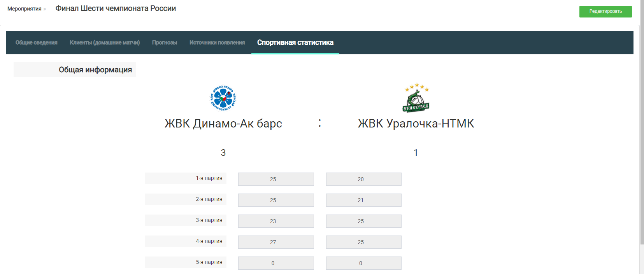Click Уралочка's 3-я партия score field 25
This screenshot has width=644, height=274.
tap(364, 221)
